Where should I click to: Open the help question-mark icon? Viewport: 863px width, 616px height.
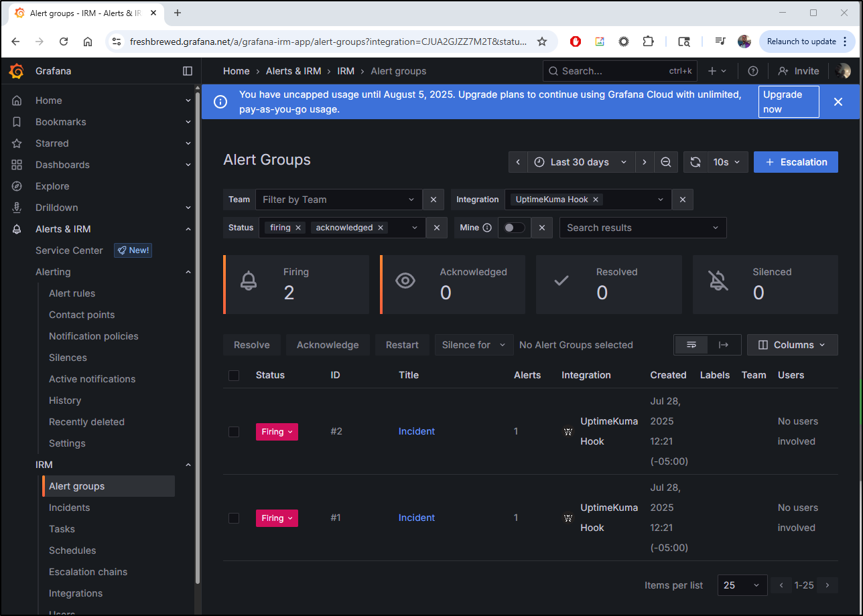tap(753, 71)
